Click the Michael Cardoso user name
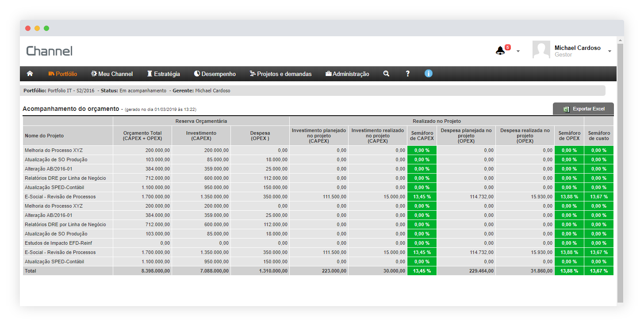The height and width of the screenshot is (326, 644). coord(577,48)
